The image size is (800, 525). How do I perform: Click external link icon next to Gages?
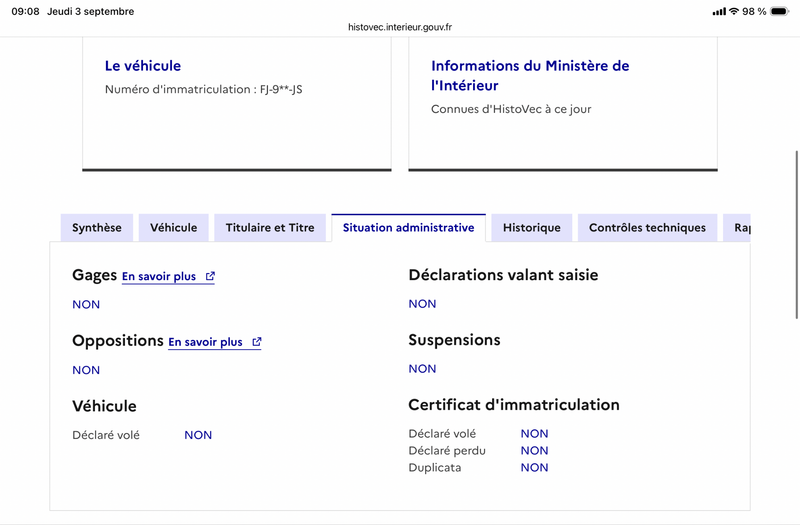tap(210, 276)
